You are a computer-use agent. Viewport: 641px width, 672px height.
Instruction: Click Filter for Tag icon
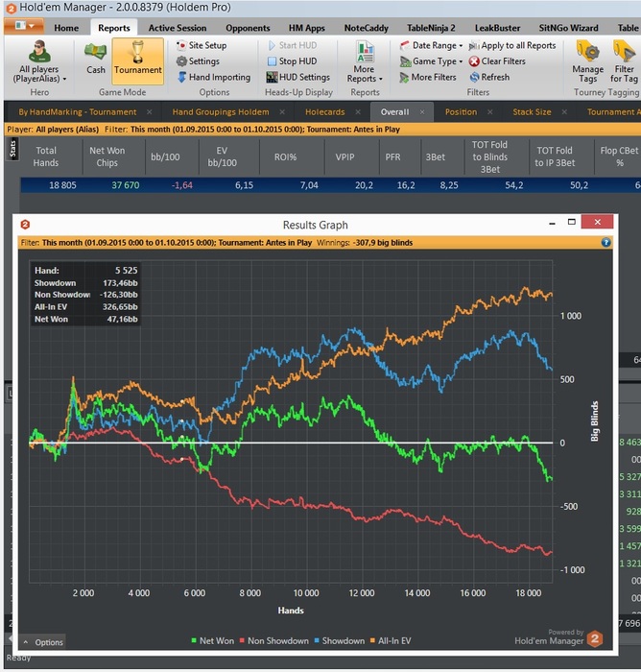point(624,62)
